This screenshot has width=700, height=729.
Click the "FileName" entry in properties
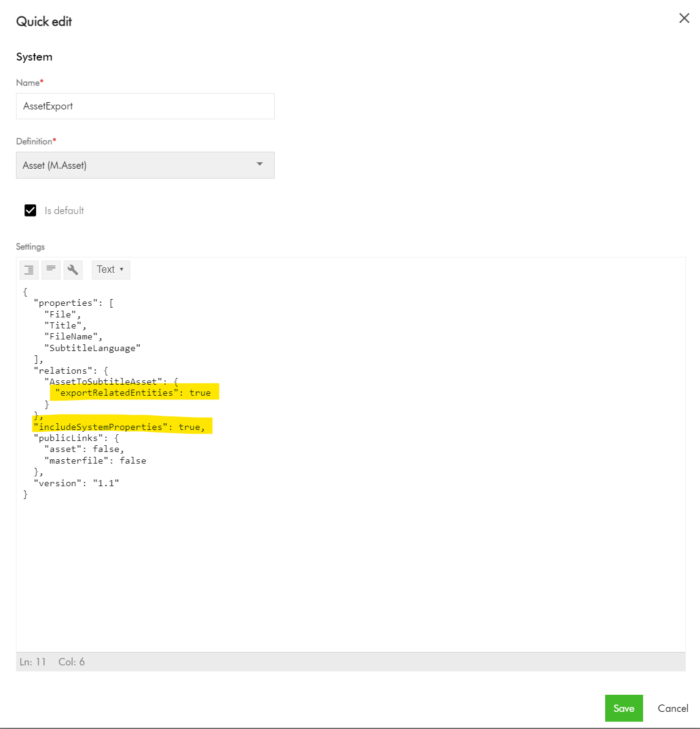tap(72, 336)
